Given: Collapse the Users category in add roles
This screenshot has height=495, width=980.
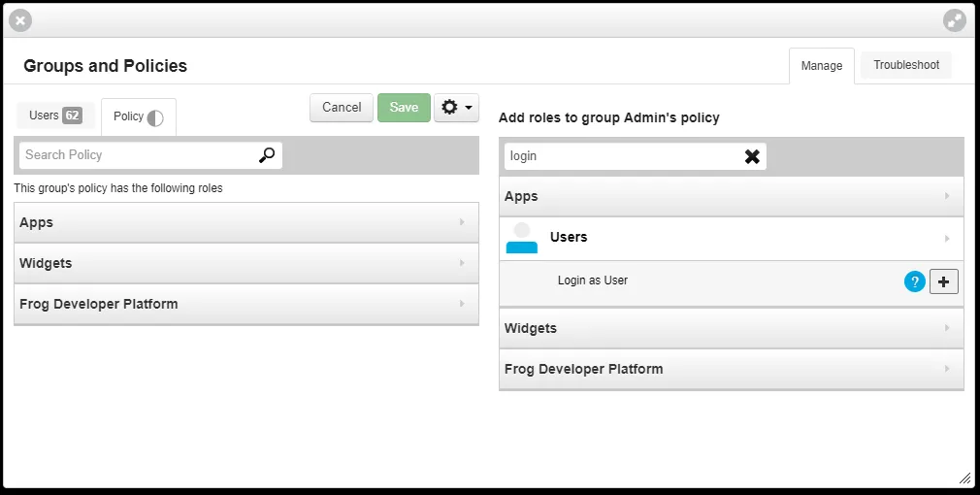Looking at the screenshot, I should 732,238.
